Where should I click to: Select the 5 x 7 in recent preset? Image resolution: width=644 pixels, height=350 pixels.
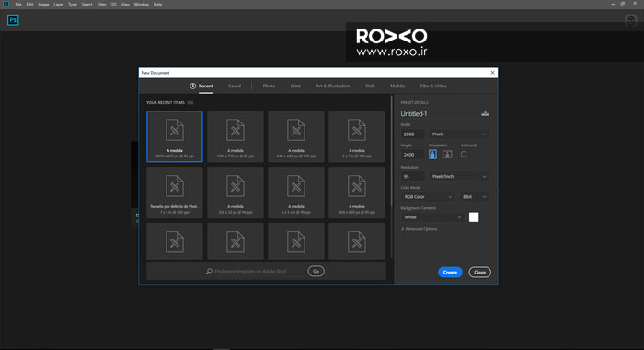(x=357, y=136)
